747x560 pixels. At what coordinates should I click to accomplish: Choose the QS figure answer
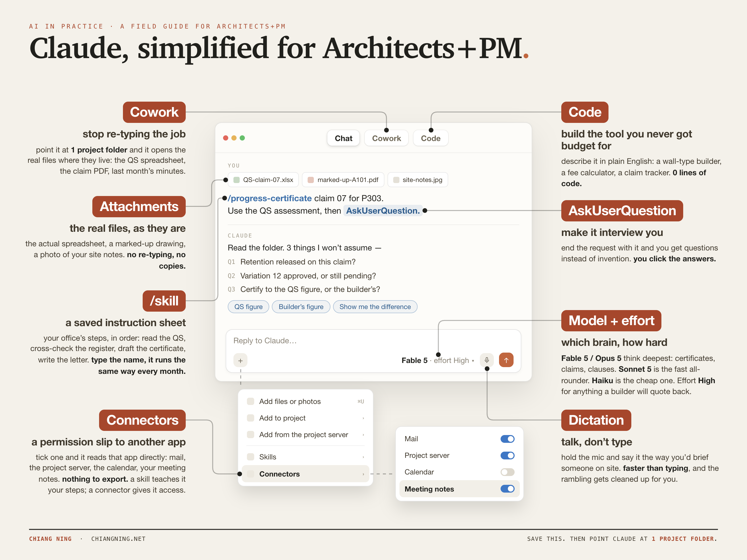pyautogui.click(x=248, y=306)
